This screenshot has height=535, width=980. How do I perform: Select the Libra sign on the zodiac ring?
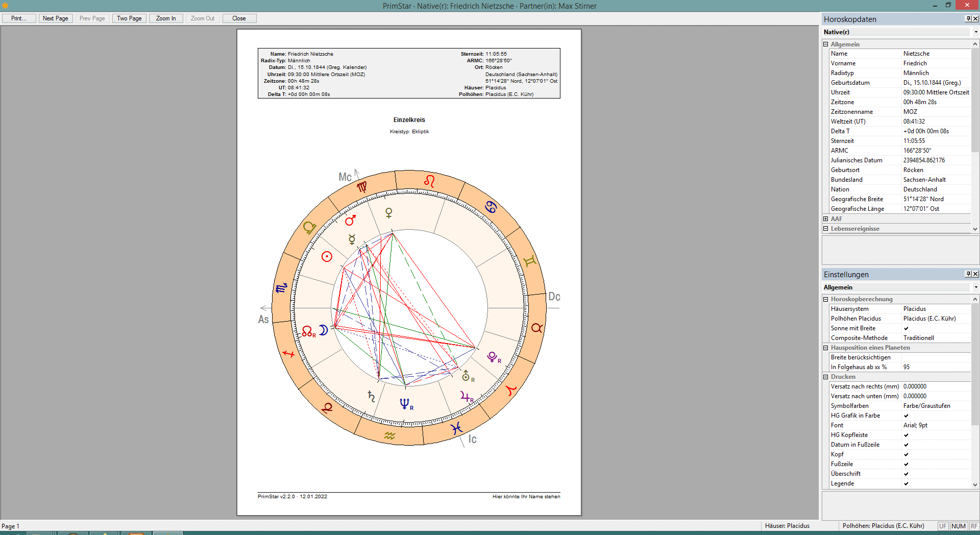[x=309, y=227]
